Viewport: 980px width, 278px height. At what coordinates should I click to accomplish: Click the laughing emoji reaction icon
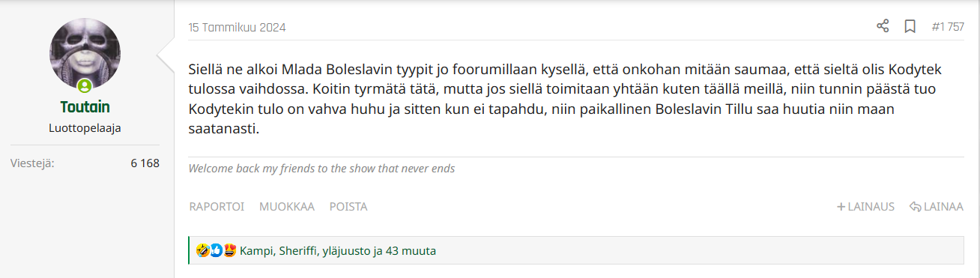pyautogui.click(x=202, y=250)
